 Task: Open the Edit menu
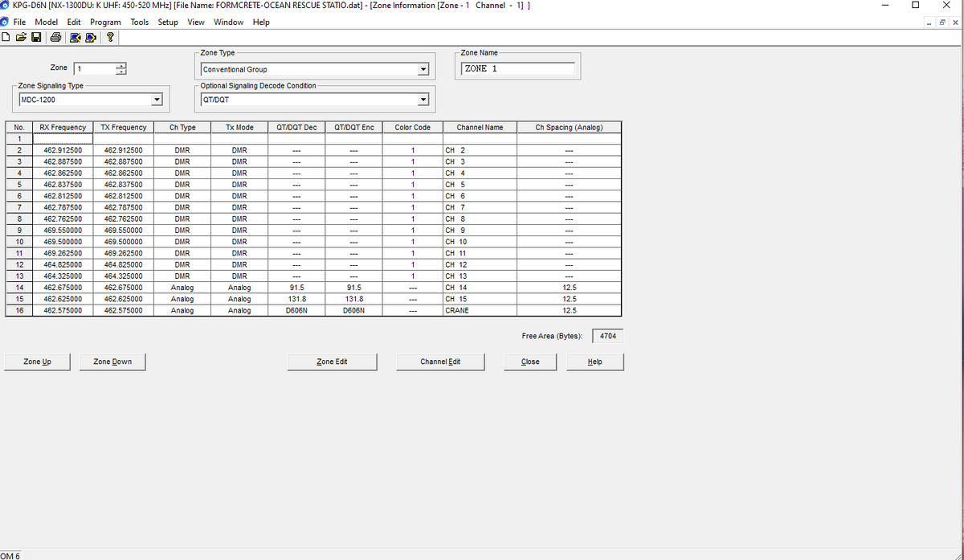[74, 22]
